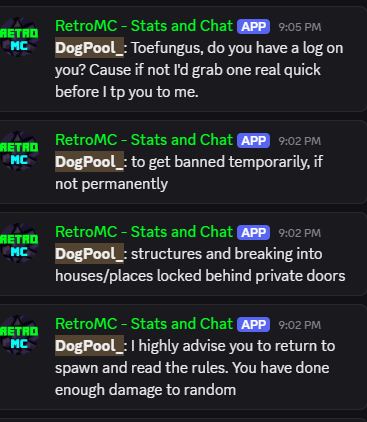This screenshot has height=422, width=367.
Task: Open RetroMC - Stats and Chat name at 9:05 PM
Action: pos(144,26)
